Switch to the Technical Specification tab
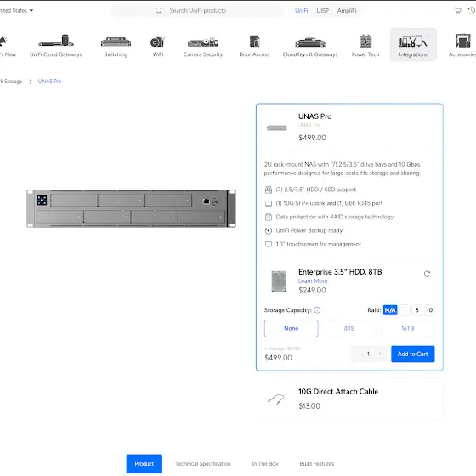 (203, 463)
